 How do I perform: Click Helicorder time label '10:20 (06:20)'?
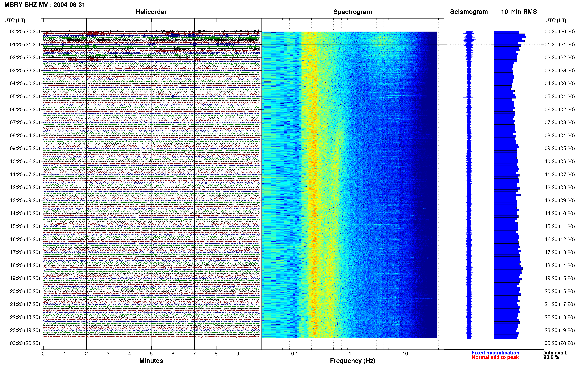pos(25,161)
